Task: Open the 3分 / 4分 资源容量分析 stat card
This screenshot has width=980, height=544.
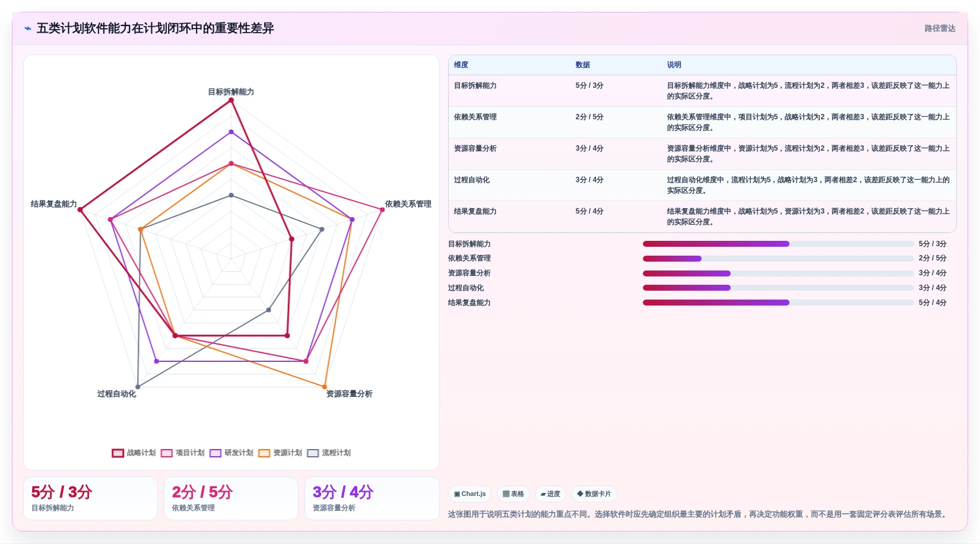Action: (x=372, y=498)
